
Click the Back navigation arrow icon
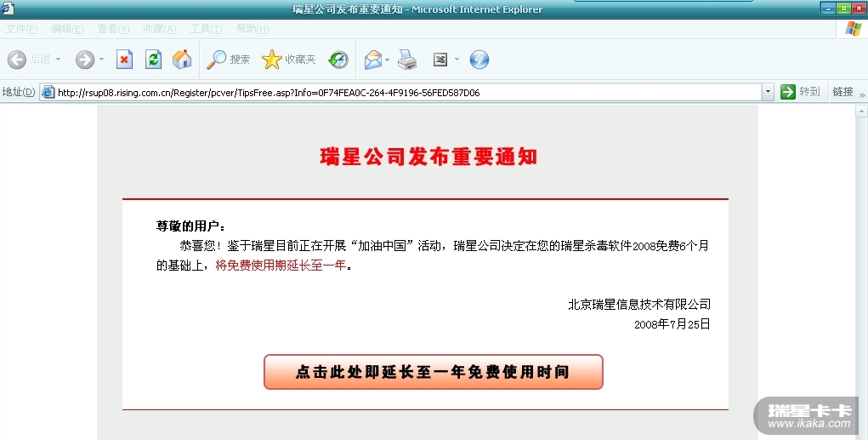(x=17, y=60)
